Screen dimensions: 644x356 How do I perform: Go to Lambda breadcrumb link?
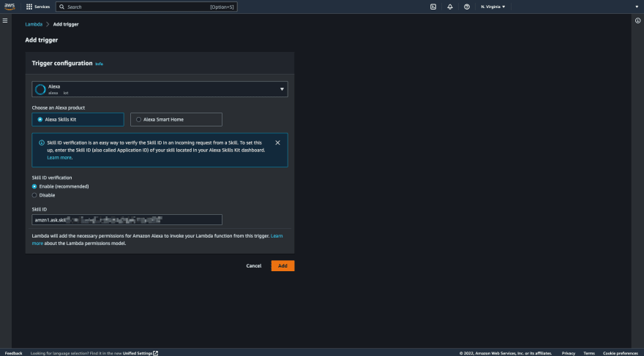(34, 24)
